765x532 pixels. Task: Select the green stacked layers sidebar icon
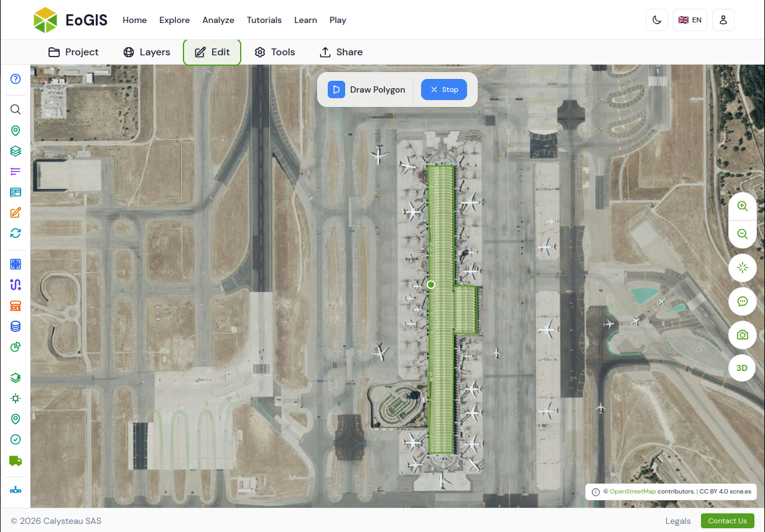click(x=16, y=150)
